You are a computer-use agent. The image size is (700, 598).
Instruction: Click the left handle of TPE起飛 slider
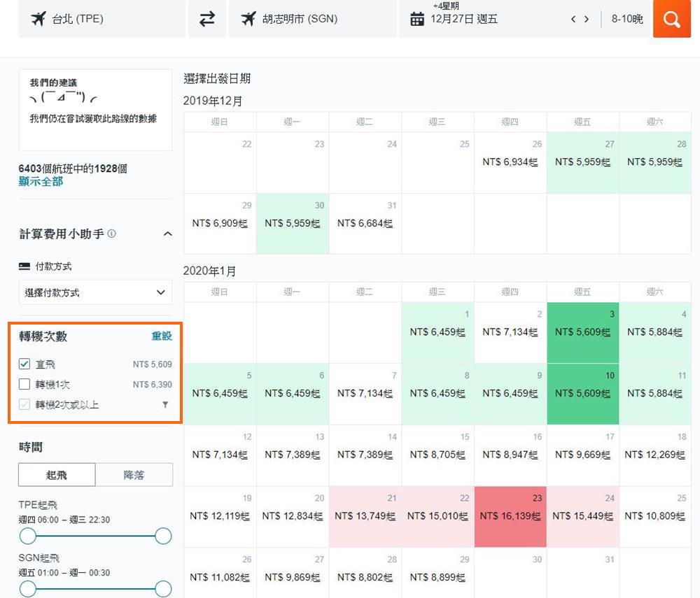[x=27, y=536]
